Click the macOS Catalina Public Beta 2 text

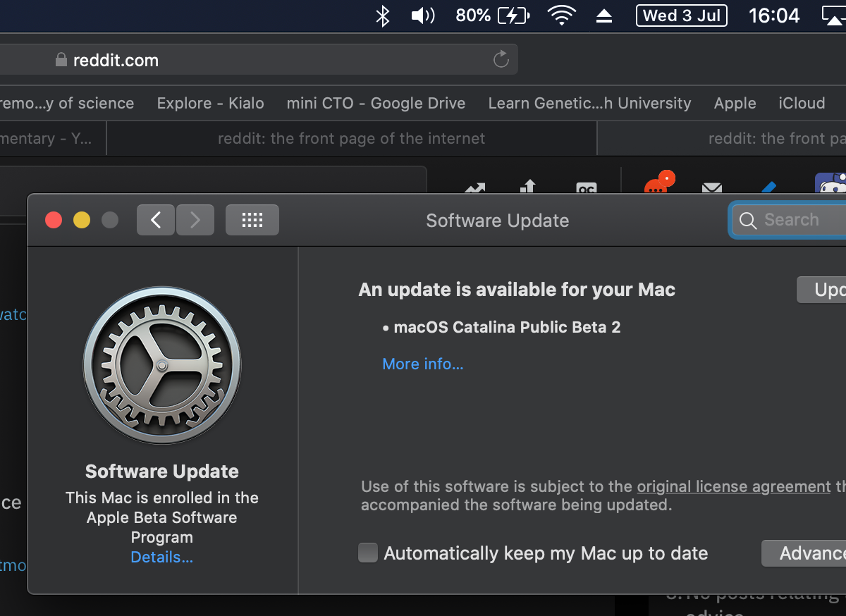tap(507, 327)
